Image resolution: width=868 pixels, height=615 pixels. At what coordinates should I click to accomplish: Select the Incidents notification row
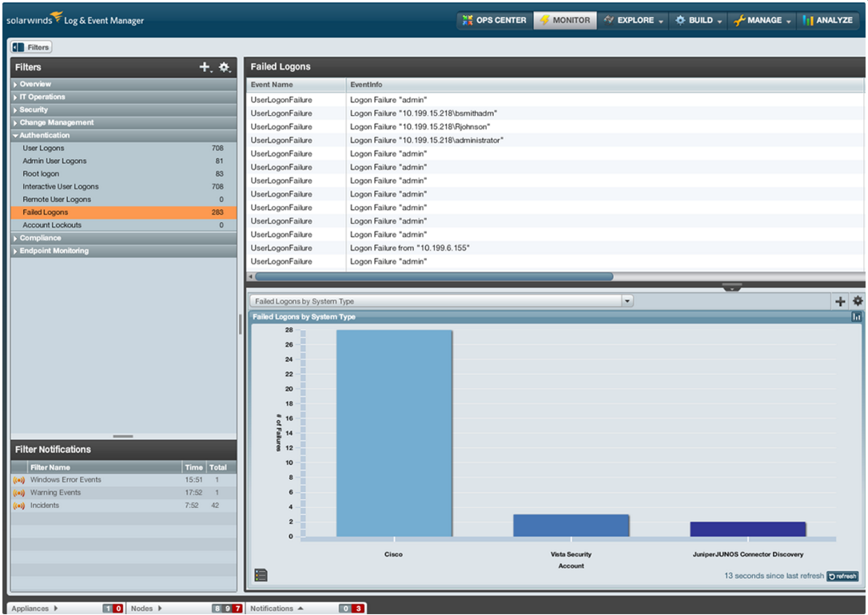point(123,506)
